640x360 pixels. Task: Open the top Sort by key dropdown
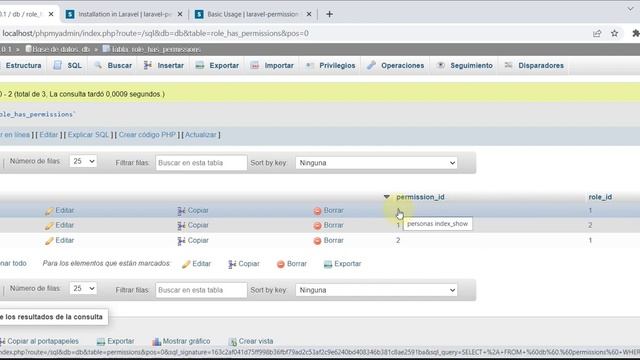(x=376, y=163)
